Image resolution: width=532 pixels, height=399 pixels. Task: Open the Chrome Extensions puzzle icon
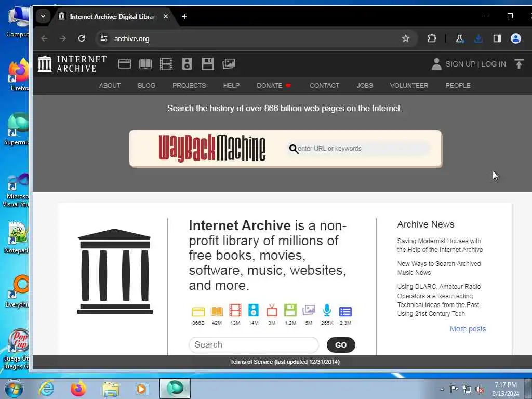click(432, 38)
